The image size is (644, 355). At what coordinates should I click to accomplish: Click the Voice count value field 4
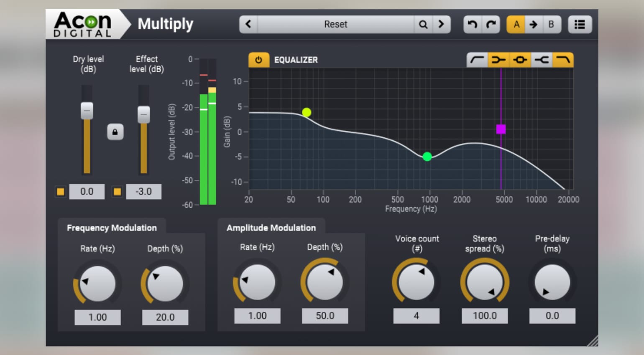416,316
